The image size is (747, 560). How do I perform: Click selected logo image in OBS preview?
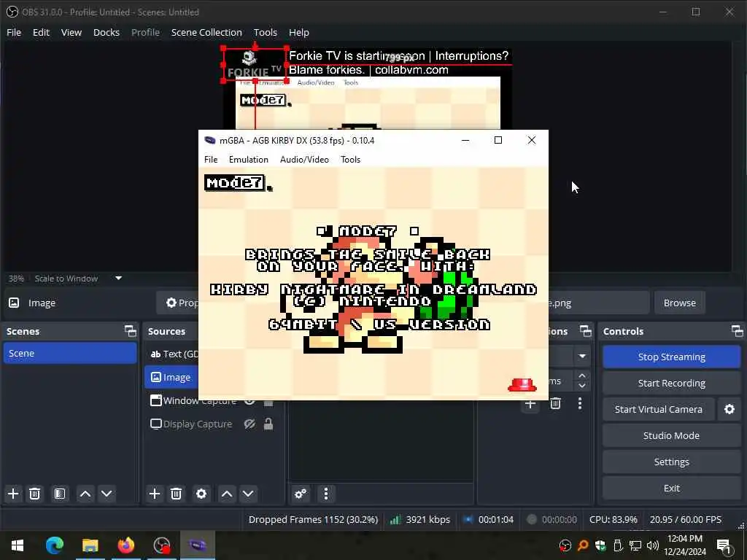click(x=255, y=65)
